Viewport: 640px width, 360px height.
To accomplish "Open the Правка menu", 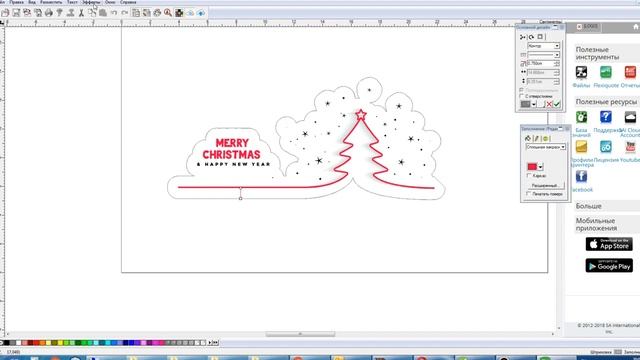I will [x=17, y=2].
